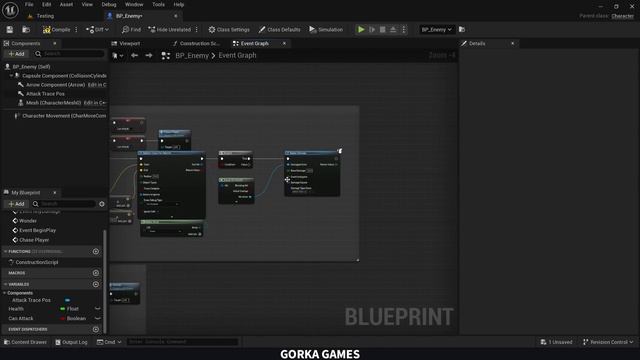
Task: Click the Unreal Engine logo icon
Action: (10, 10)
